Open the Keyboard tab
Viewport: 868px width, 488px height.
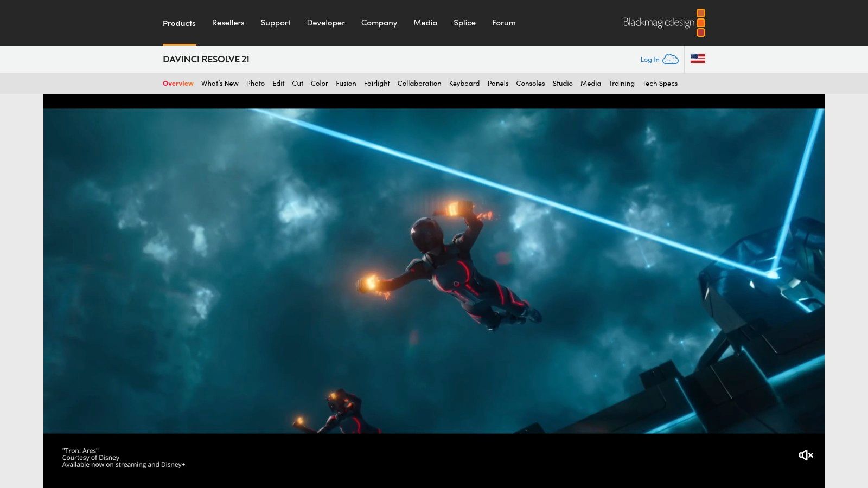tap(464, 84)
